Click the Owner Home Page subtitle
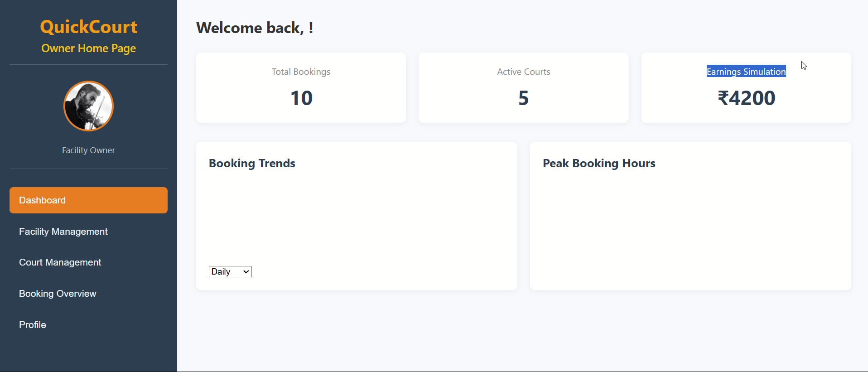The image size is (868, 372). click(88, 48)
